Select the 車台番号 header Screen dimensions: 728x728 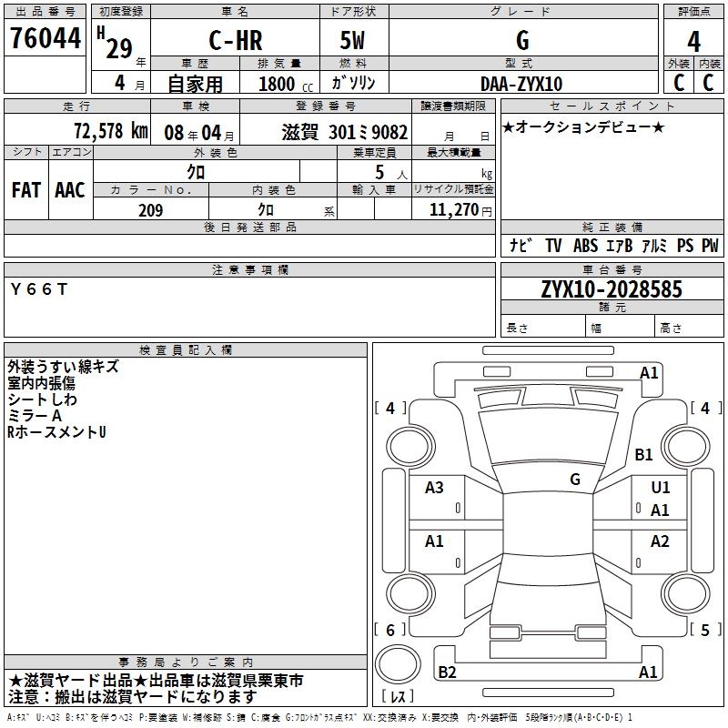pyautogui.click(x=612, y=269)
